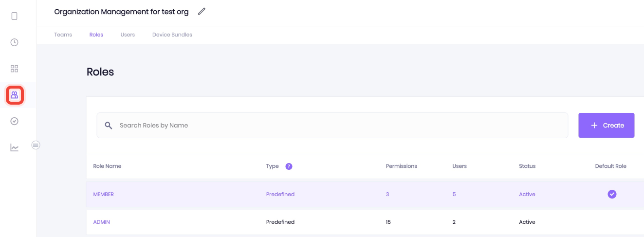Open the MEMBER role link
Image resolution: width=644 pixels, height=237 pixels.
coord(104,194)
